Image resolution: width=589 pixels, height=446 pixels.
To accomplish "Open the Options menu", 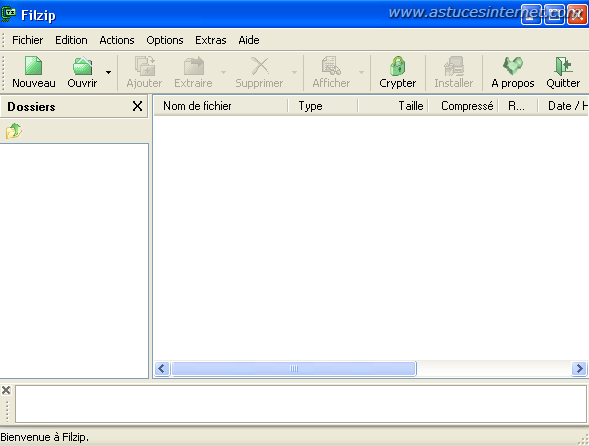I will (x=165, y=40).
